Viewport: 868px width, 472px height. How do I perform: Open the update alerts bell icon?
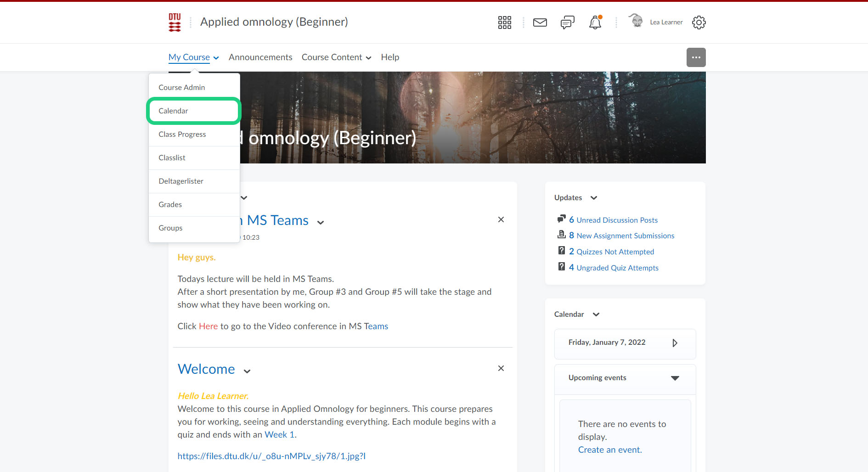coord(595,22)
